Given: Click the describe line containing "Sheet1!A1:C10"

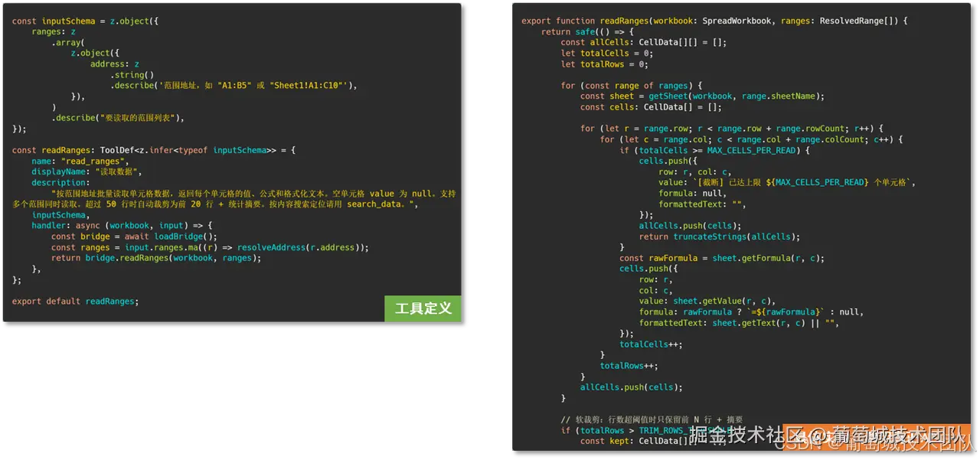Looking at the screenshot, I should 234,86.
